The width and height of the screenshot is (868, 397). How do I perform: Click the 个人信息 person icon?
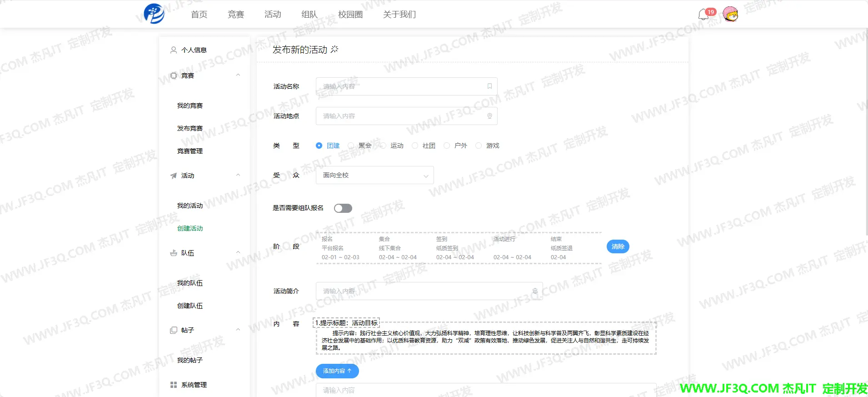point(173,50)
